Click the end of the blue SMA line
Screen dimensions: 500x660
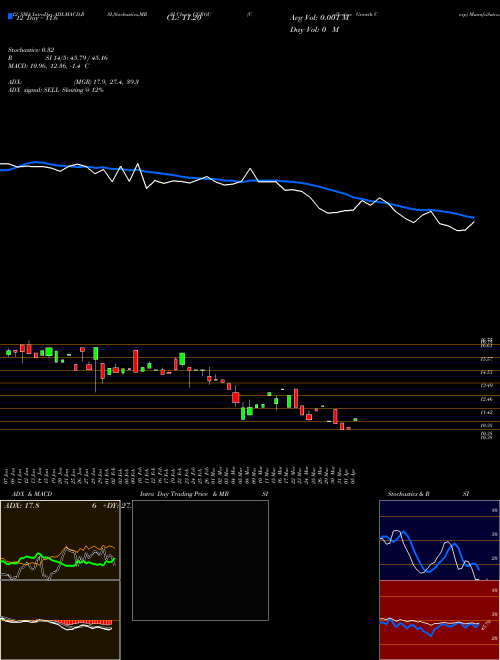[474, 218]
